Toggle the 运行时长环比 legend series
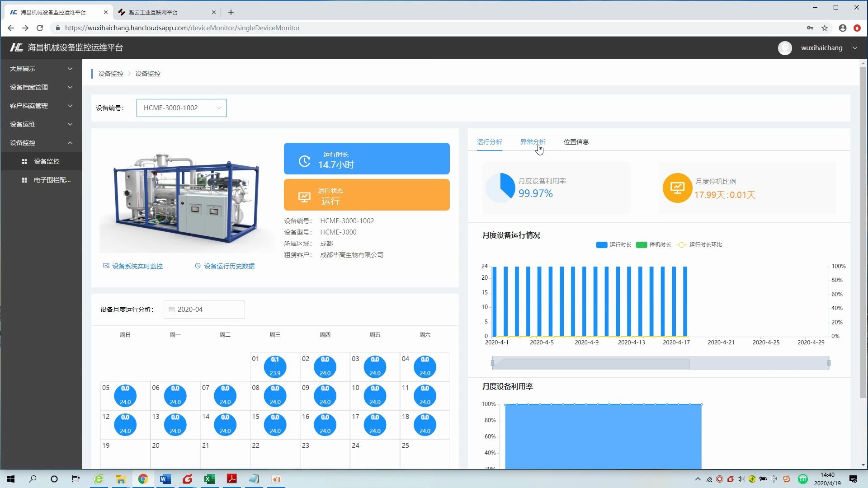The height and width of the screenshot is (488, 868). coord(699,245)
